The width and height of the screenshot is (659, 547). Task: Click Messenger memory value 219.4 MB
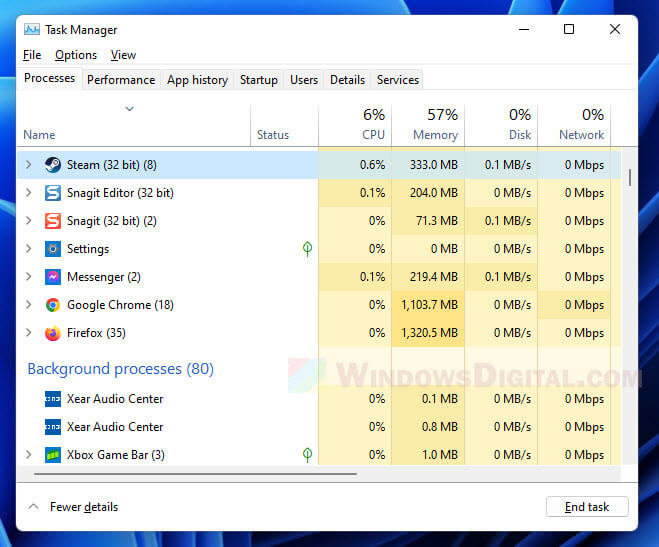coord(434,277)
